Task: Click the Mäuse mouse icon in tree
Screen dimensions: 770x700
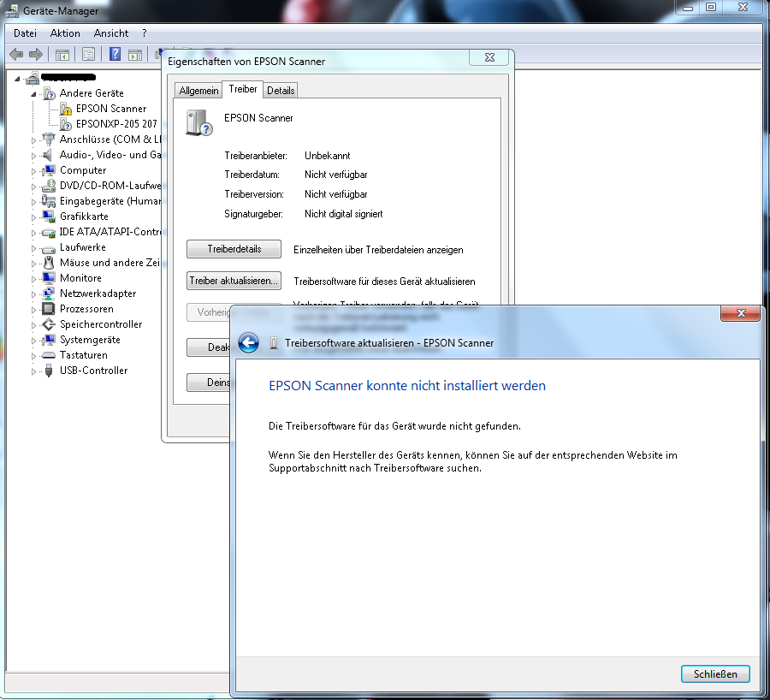Action: pos(49,263)
